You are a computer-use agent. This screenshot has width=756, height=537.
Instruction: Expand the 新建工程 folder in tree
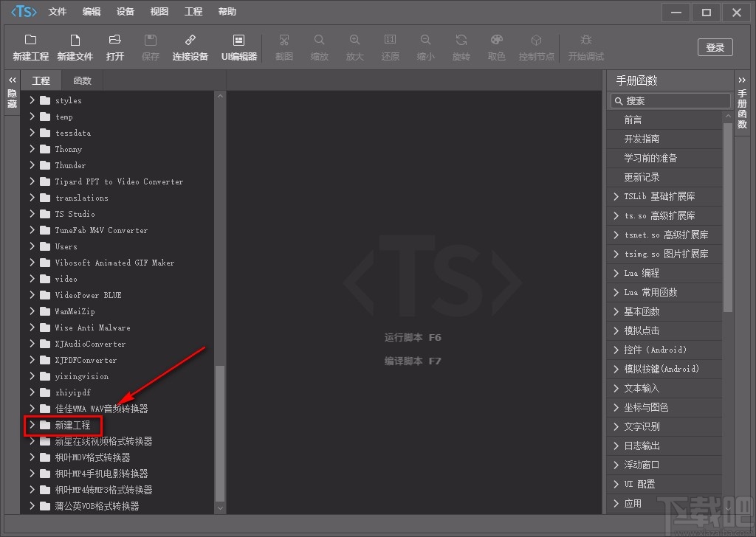pos(32,425)
